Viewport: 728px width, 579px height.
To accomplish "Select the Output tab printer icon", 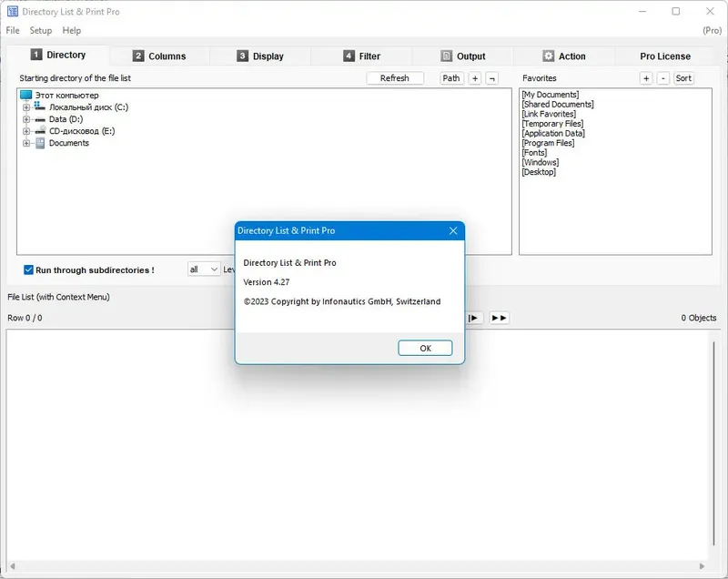I will (444, 56).
